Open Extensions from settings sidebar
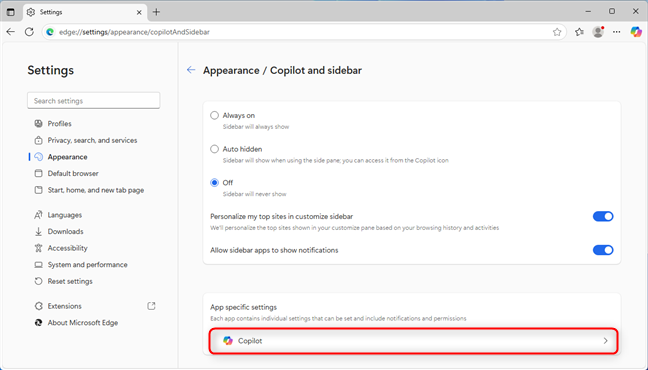The width and height of the screenshot is (648, 370). tap(64, 306)
